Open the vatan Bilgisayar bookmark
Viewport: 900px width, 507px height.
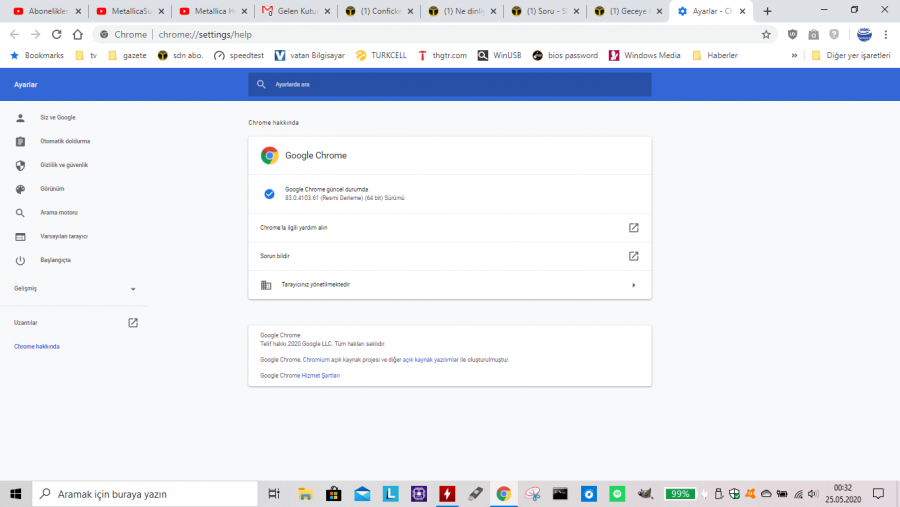pos(309,56)
